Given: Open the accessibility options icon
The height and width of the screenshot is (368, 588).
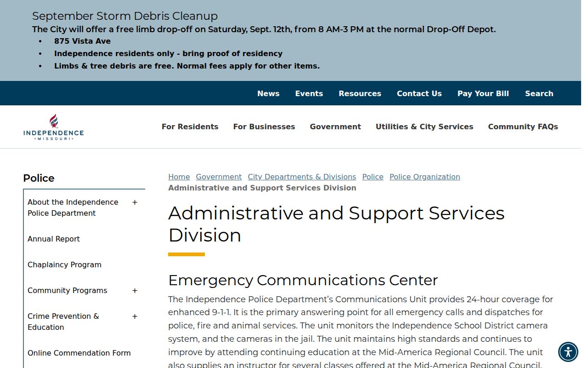Looking at the screenshot, I should [568, 352].
